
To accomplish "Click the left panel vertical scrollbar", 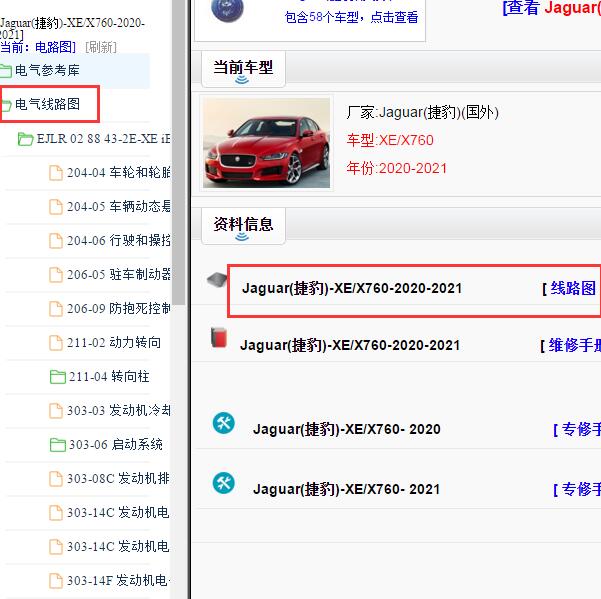I will (x=179, y=153).
